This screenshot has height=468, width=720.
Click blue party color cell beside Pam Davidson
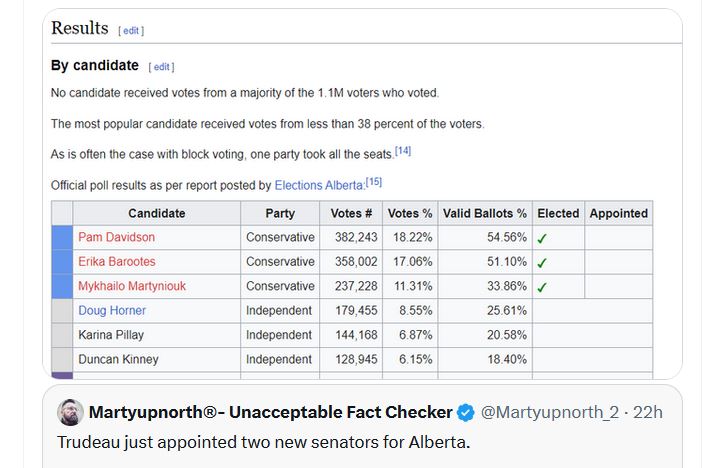[x=62, y=238]
